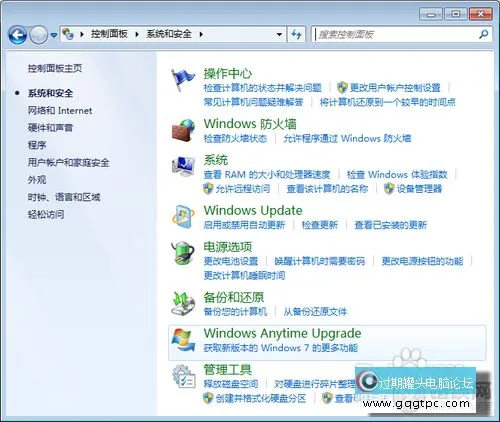
Task: Open 更改电池设置 link
Action: click(x=231, y=261)
